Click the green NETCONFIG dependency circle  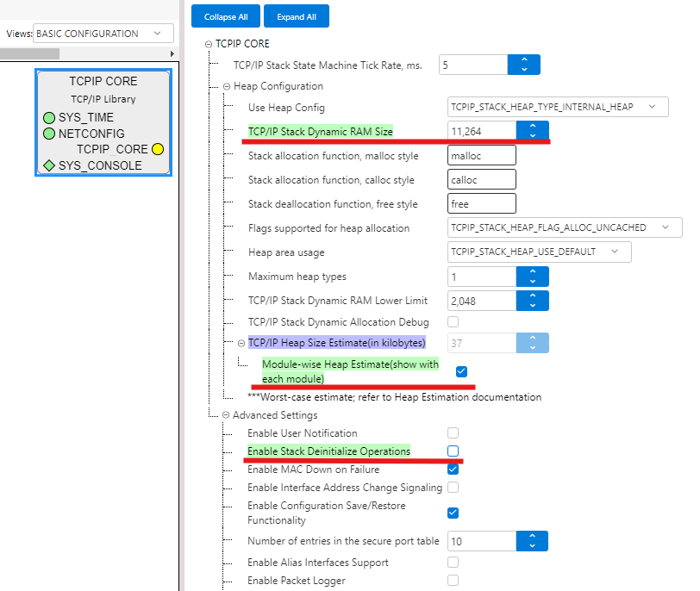49,134
